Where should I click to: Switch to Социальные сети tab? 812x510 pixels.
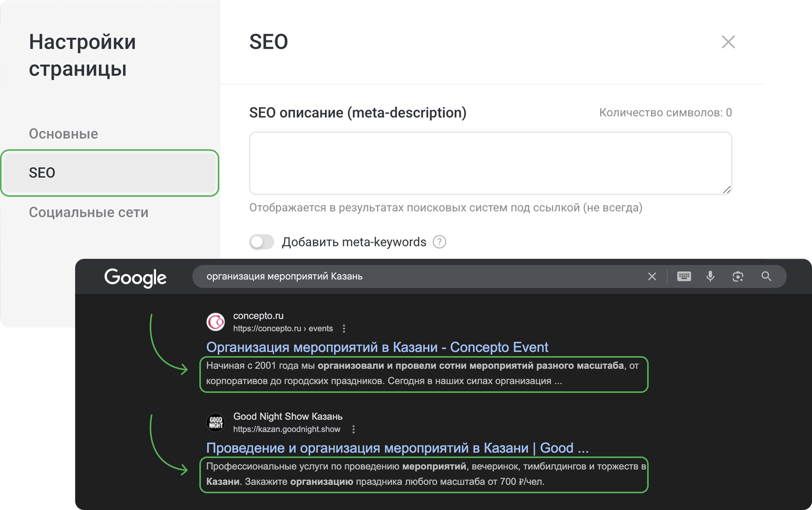click(88, 212)
